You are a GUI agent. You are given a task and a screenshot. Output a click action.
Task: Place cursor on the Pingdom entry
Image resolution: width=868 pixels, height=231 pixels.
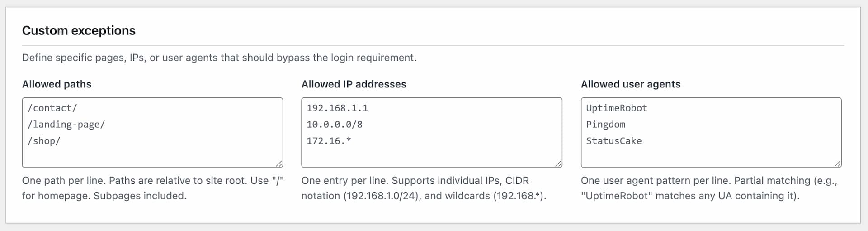[x=606, y=125]
